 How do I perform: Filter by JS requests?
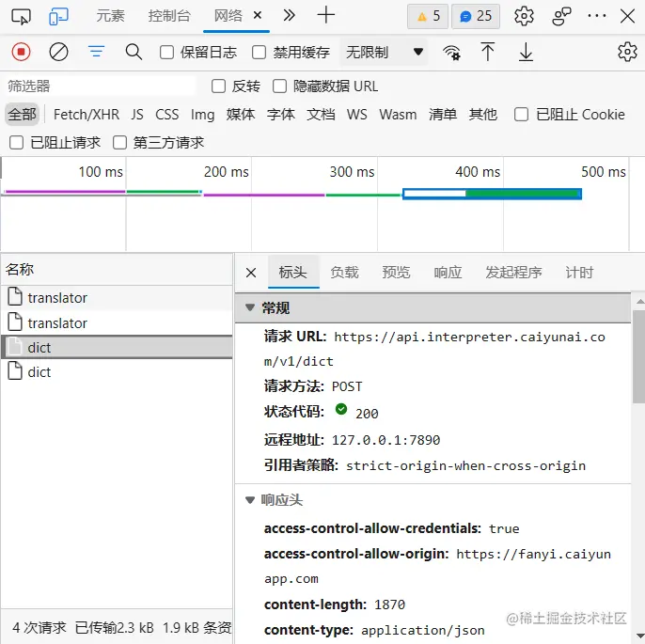[137, 115]
